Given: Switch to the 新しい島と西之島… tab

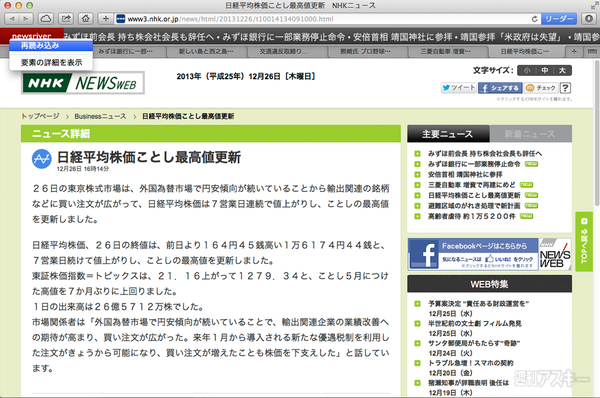Looking at the screenshot, I should pyautogui.click(x=206, y=51).
